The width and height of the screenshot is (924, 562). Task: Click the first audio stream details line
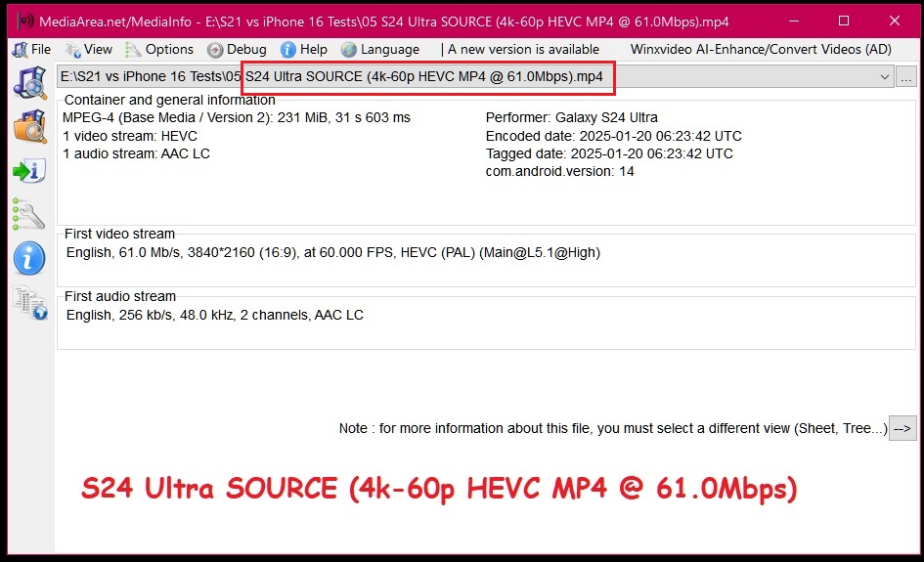pos(214,315)
